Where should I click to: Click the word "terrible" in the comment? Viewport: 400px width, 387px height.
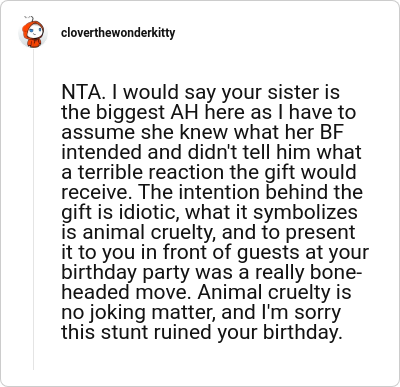[x=111, y=172]
